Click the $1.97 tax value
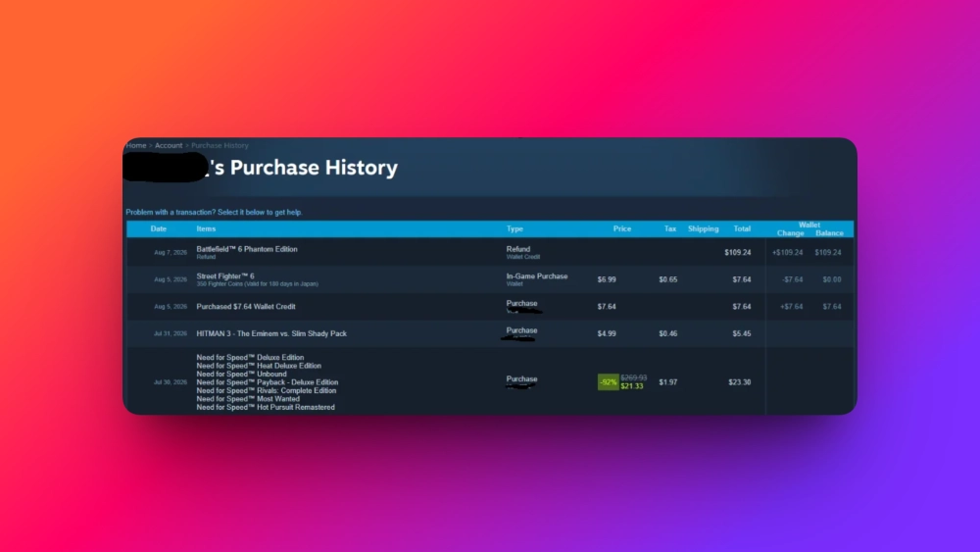980x552 pixels. tap(668, 382)
